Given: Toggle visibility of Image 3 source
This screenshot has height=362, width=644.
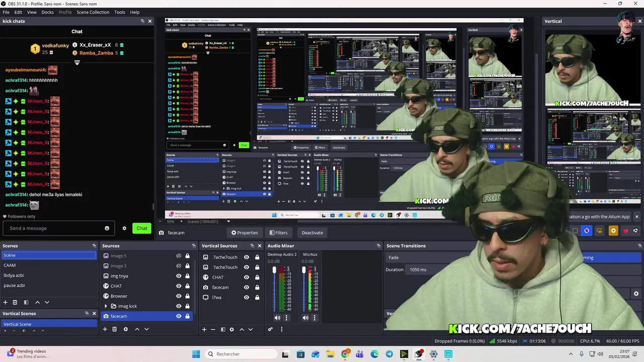Looking at the screenshot, I should coord(179,266).
